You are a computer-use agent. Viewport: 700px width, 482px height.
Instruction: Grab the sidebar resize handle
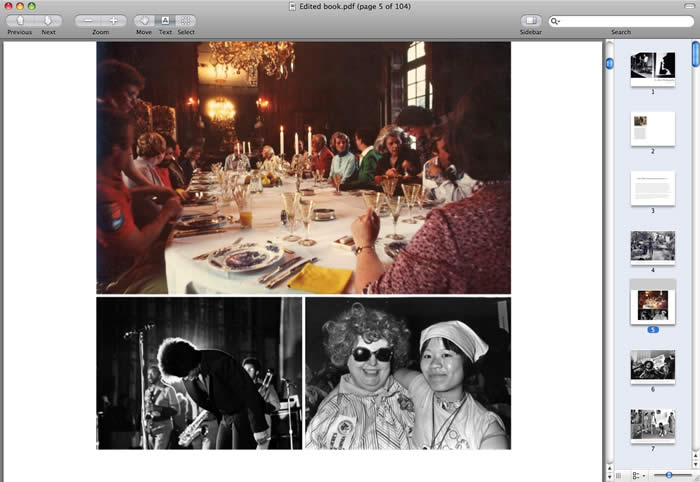[618, 475]
